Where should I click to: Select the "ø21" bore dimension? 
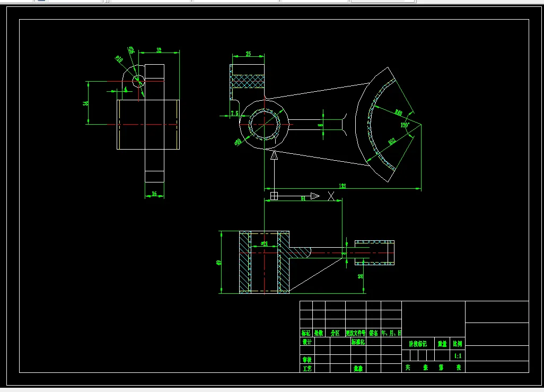pyautogui.click(x=265, y=244)
